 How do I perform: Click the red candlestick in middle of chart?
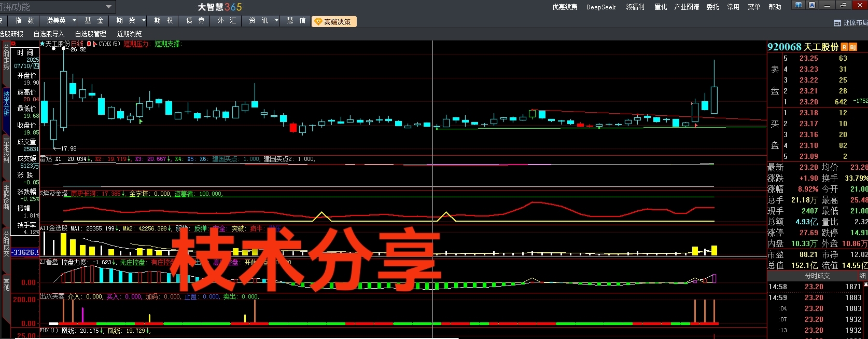[293, 128]
